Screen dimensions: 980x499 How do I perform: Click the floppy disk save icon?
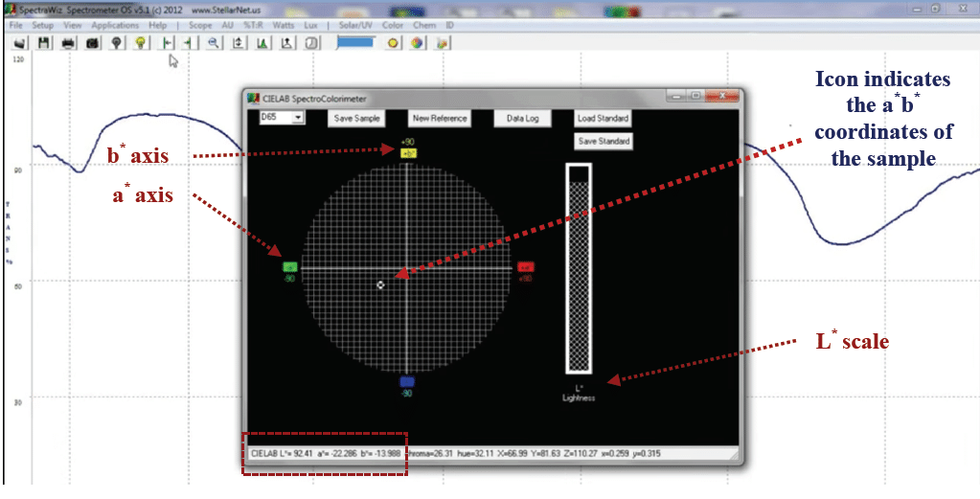pos(44,43)
